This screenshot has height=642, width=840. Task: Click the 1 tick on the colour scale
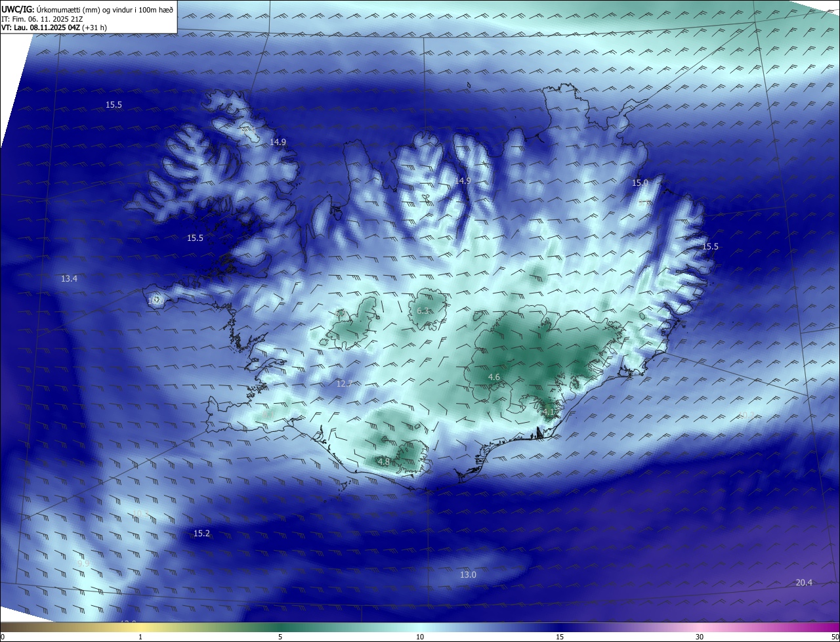coord(140,637)
